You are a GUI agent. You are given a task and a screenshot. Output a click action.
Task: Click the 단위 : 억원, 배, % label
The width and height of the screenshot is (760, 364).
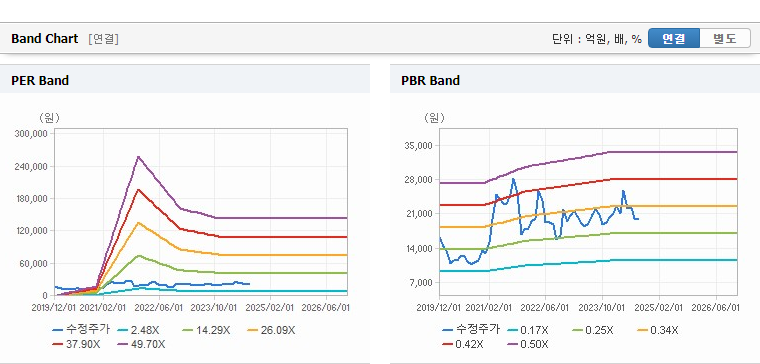click(x=597, y=39)
